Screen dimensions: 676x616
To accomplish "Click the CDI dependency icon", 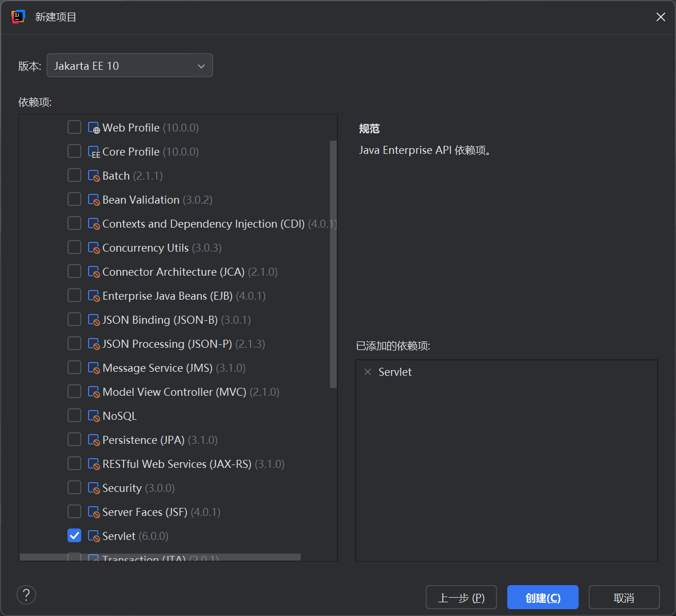I will 94,224.
